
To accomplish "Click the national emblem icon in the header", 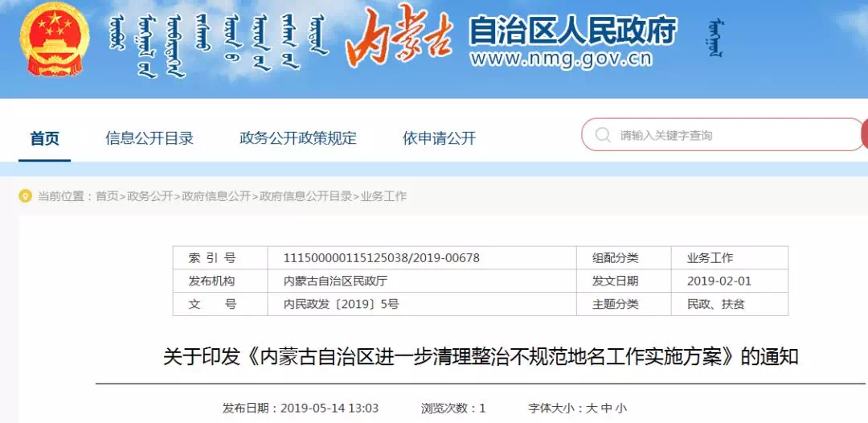I will tap(55, 40).
